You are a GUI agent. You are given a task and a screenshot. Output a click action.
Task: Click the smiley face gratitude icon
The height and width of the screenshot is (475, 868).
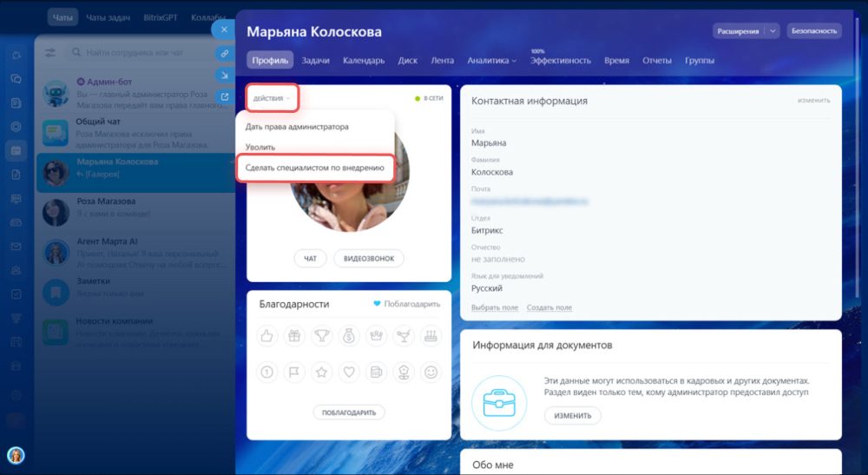pyautogui.click(x=431, y=372)
